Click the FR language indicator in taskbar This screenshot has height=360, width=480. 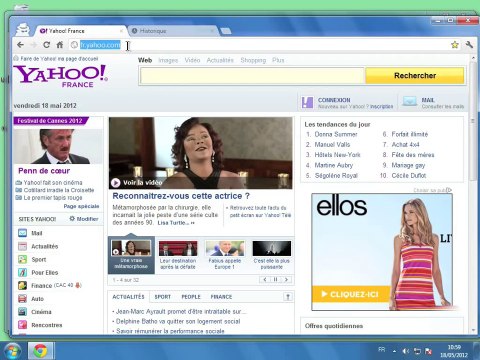tap(382, 349)
